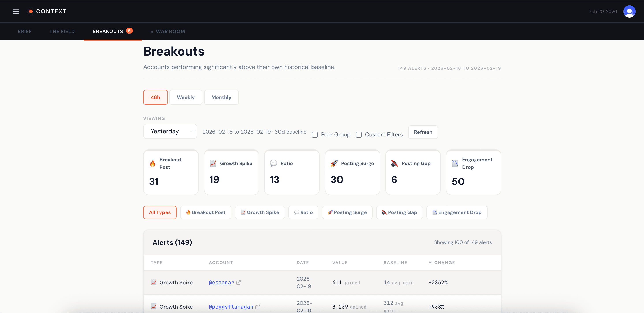Select Monthly from the time range options

221,97
